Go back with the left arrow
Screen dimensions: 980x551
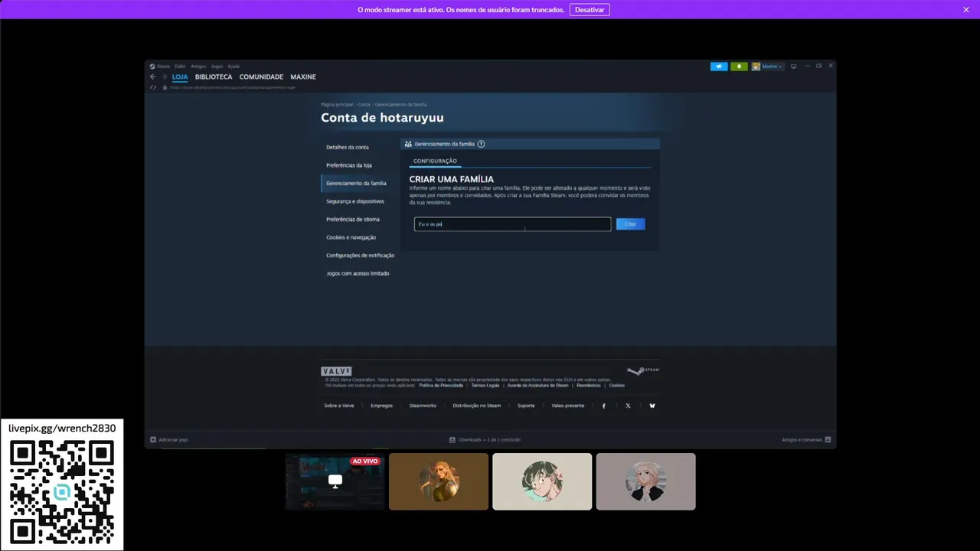pyautogui.click(x=152, y=77)
